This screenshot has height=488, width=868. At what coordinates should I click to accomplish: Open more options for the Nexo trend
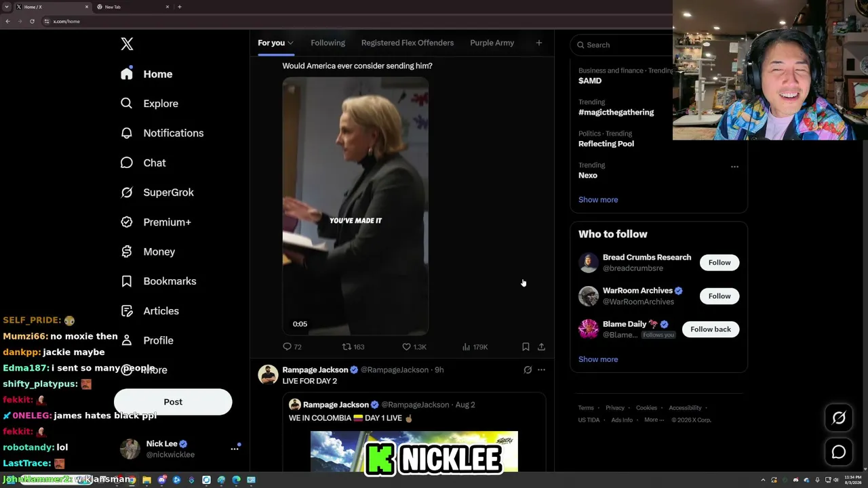(x=734, y=167)
